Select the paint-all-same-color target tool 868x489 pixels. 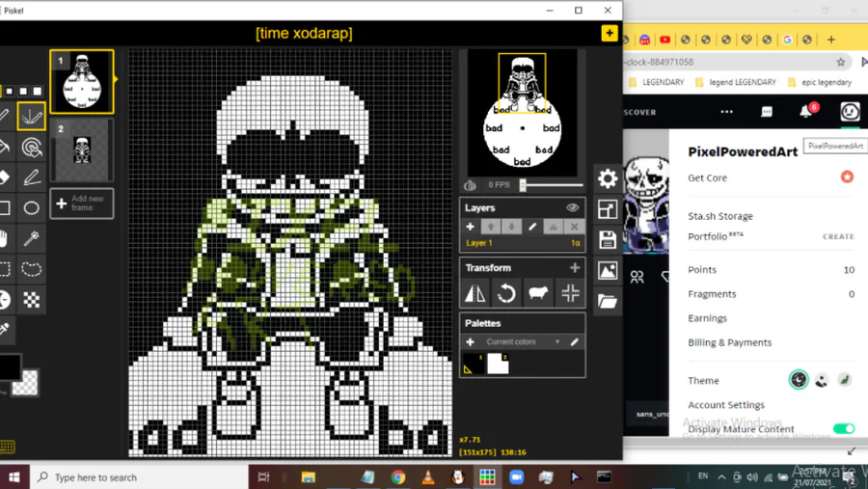point(31,147)
